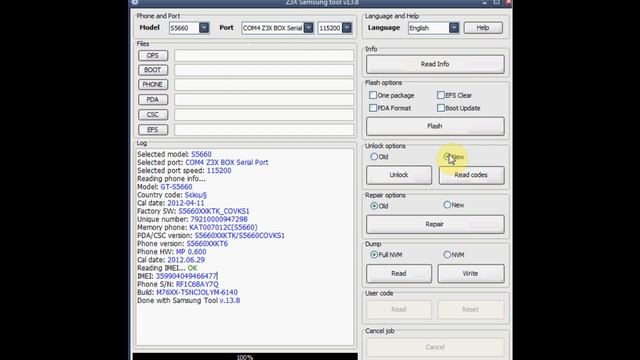Select Old under Repair options
640x360 pixels.
(374, 206)
